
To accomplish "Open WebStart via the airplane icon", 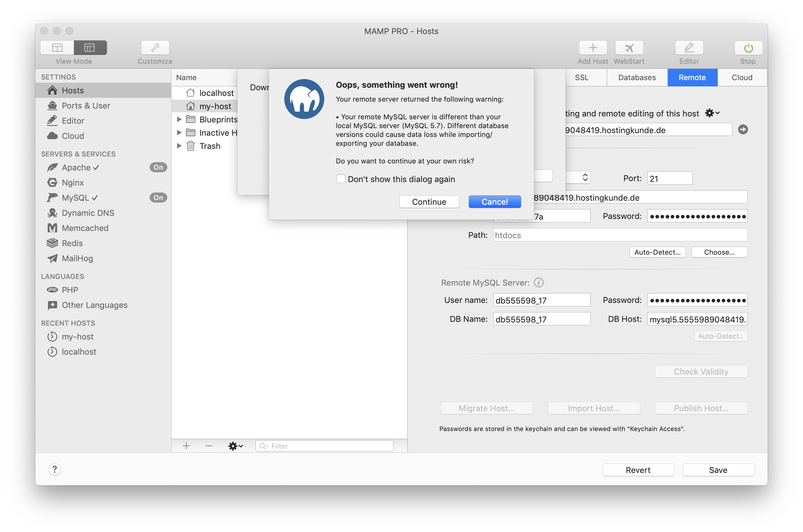I will coord(628,48).
